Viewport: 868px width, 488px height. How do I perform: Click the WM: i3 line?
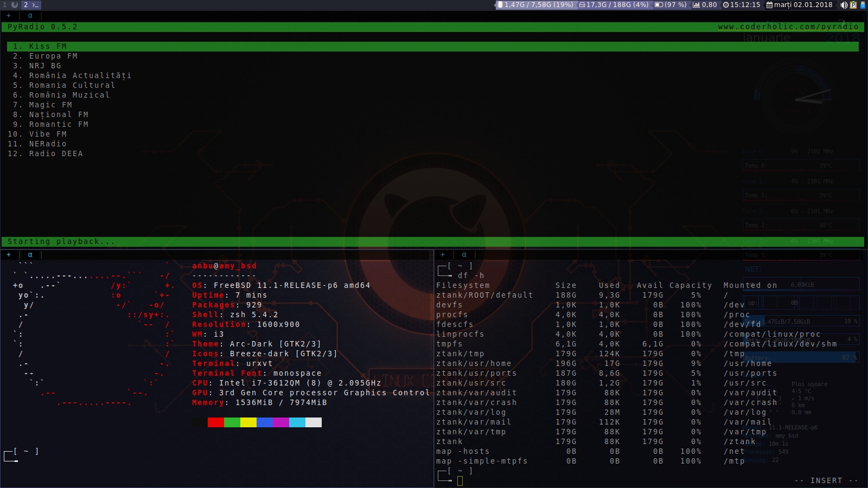208,335
